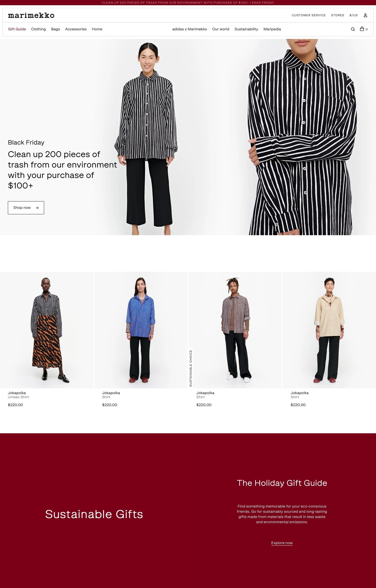
Task: Select the blue Jokapoika shirt thumbnail
Action: 141,330
